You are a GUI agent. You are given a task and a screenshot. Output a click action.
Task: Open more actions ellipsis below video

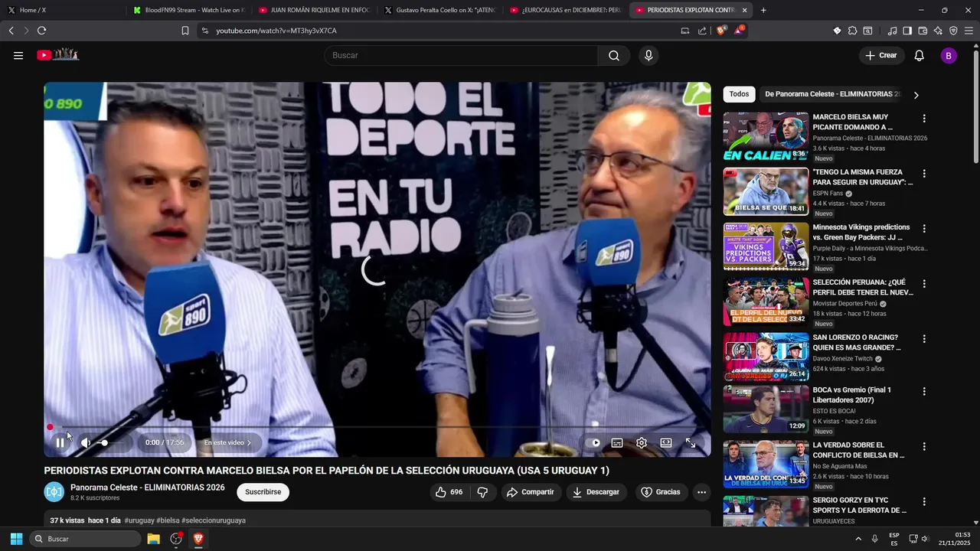701,492
